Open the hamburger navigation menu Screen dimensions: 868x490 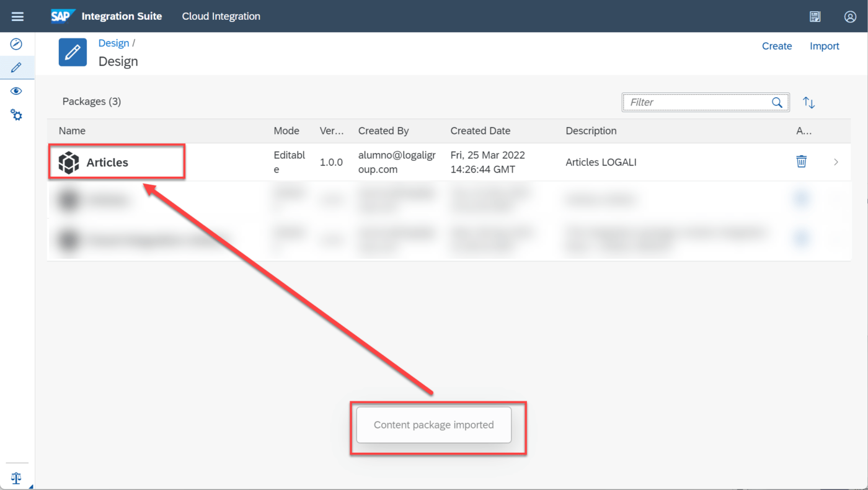[17, 17]
